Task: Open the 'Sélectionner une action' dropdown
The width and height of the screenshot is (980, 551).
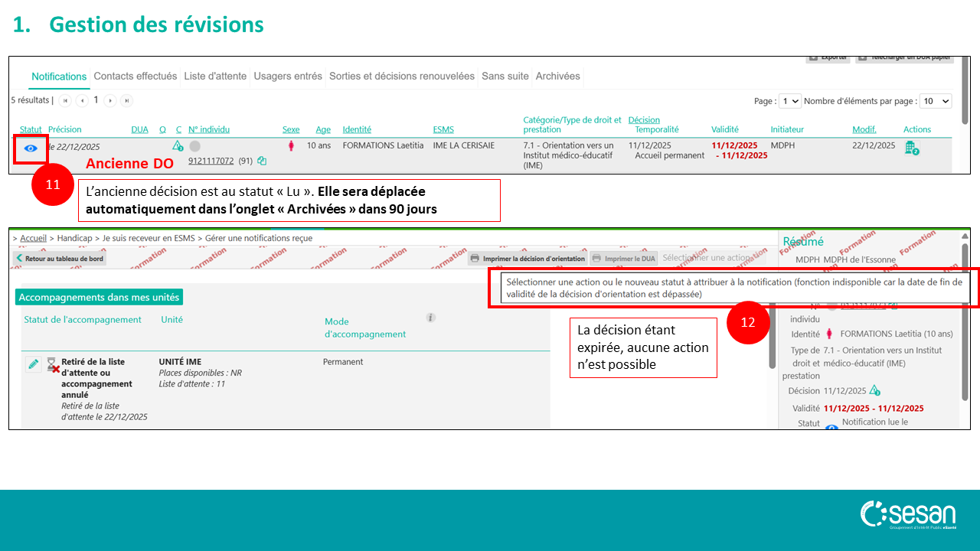Action: pyautogui.click(x=712, y=259)
